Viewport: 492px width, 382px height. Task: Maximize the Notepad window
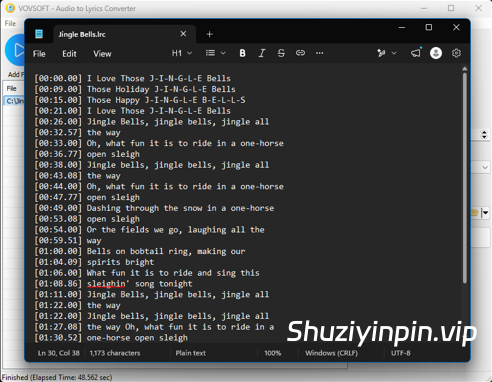pyautogui.click(x=429, y=27)
